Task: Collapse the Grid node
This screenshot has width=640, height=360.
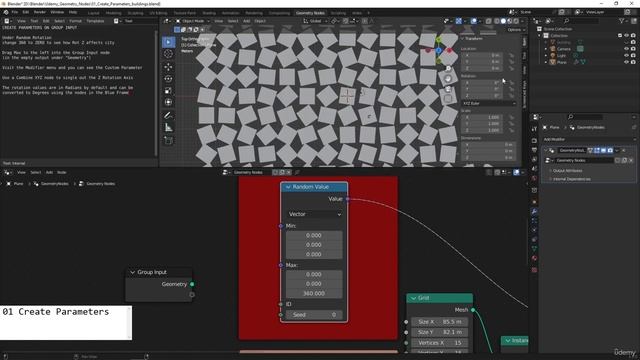Action: pos(413,298)
